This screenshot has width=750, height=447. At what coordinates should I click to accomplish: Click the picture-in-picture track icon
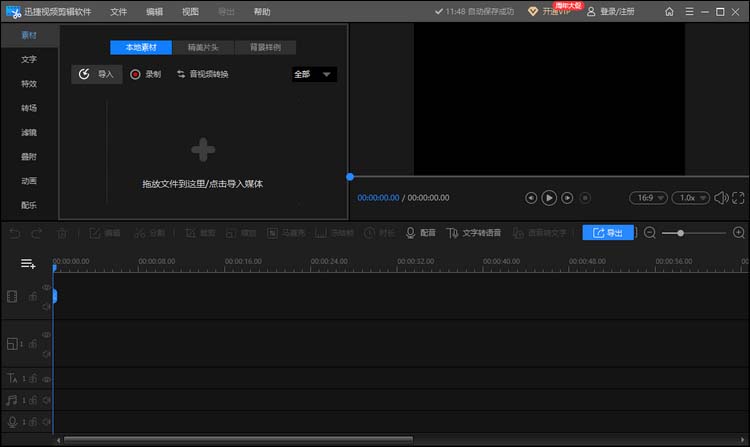[12, 344]
